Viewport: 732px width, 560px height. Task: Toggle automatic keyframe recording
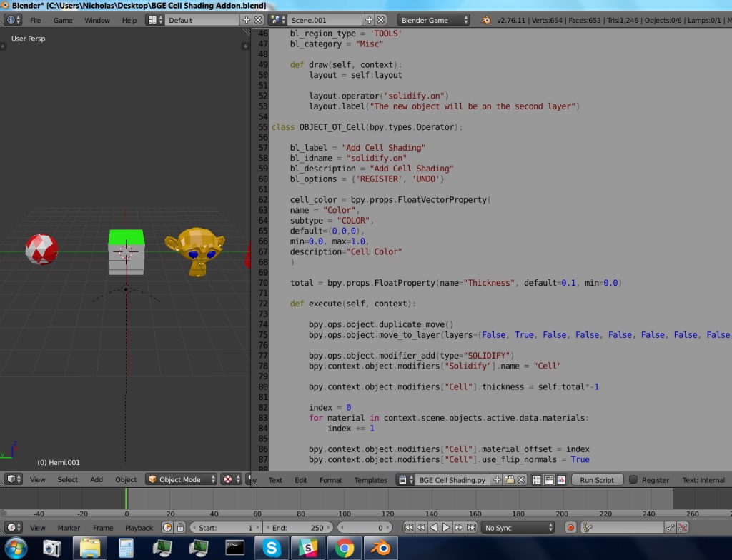point(570,528)
